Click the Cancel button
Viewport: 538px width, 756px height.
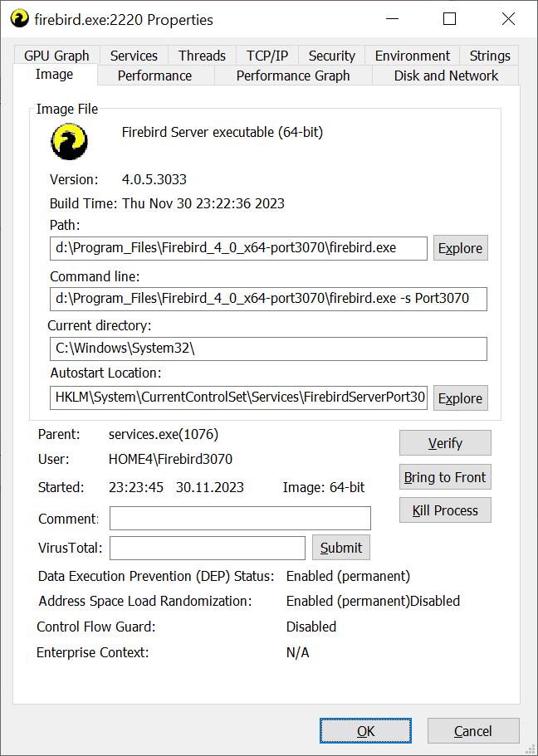pyautogui.click(x=473, y=731)
